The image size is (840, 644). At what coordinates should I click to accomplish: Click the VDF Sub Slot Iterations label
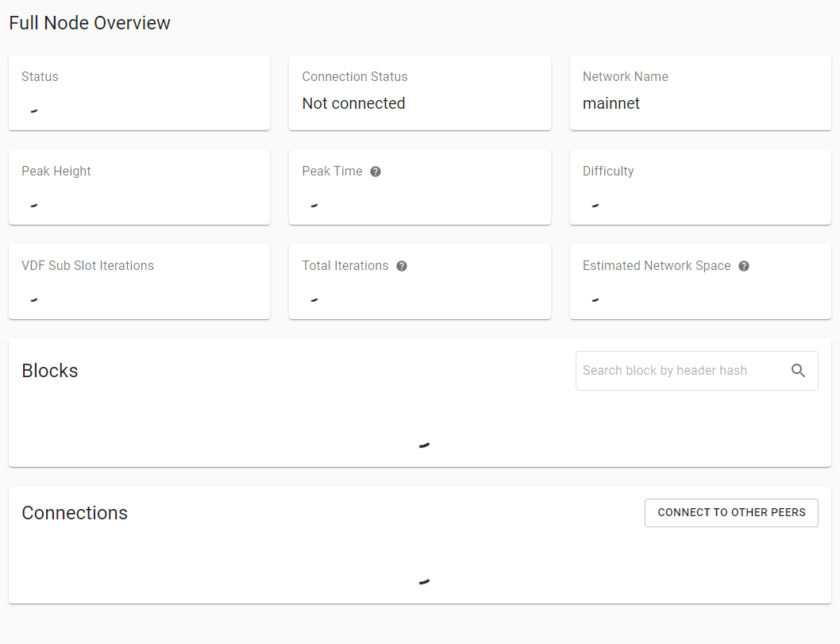87,265
